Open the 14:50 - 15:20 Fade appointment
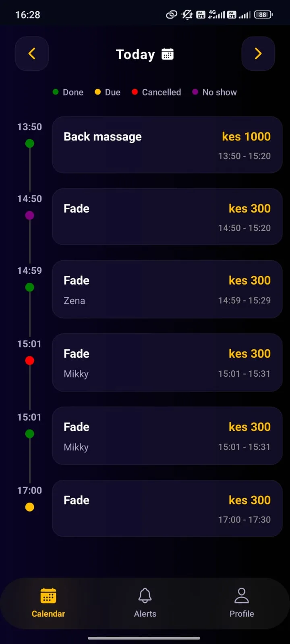The width and height of the screenshot is (290, 644). [167, 217]
